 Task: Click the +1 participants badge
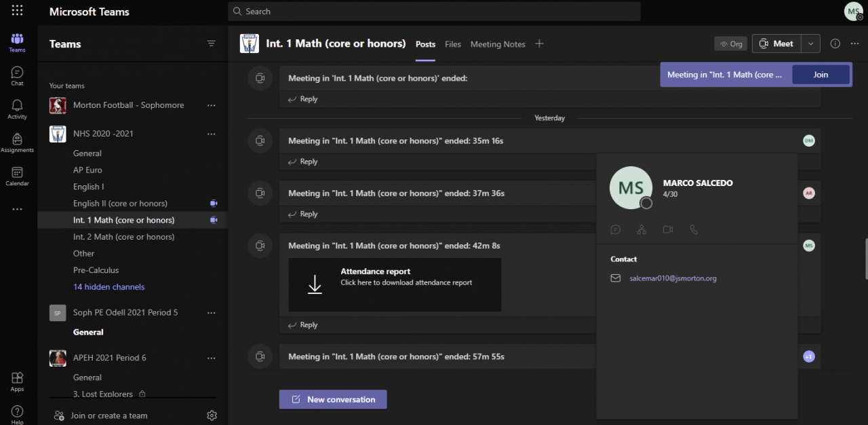[808, 356]
